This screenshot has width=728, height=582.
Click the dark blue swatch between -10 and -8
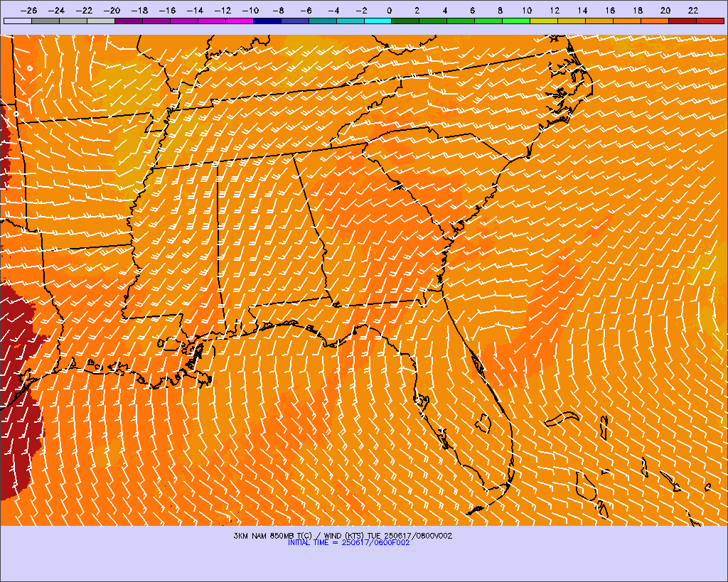267,21
